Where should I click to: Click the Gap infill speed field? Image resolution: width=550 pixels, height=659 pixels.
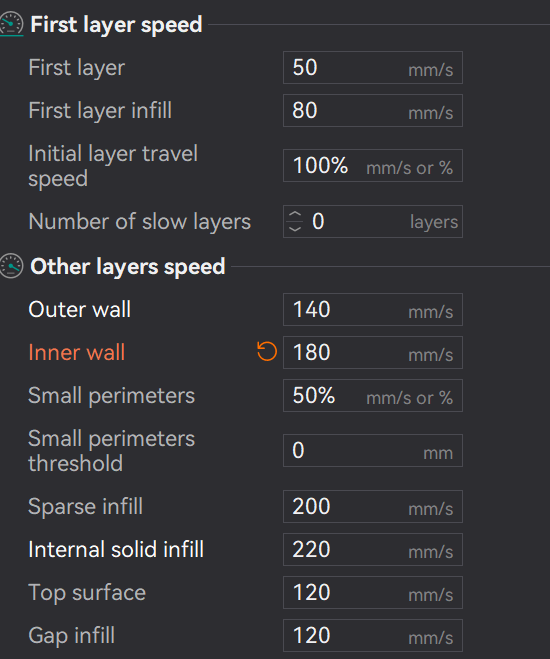[x=373, y=635]
